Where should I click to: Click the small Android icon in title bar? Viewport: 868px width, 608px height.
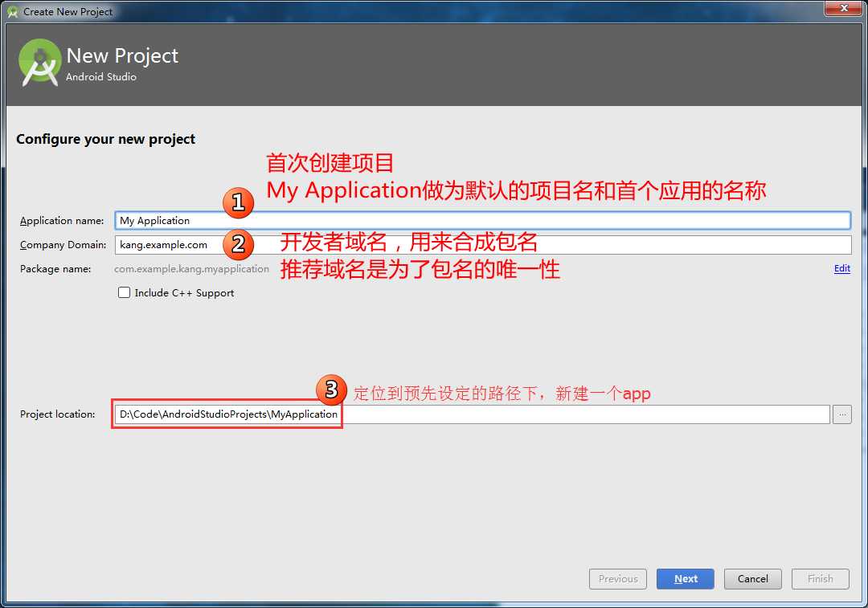[12, 11]
